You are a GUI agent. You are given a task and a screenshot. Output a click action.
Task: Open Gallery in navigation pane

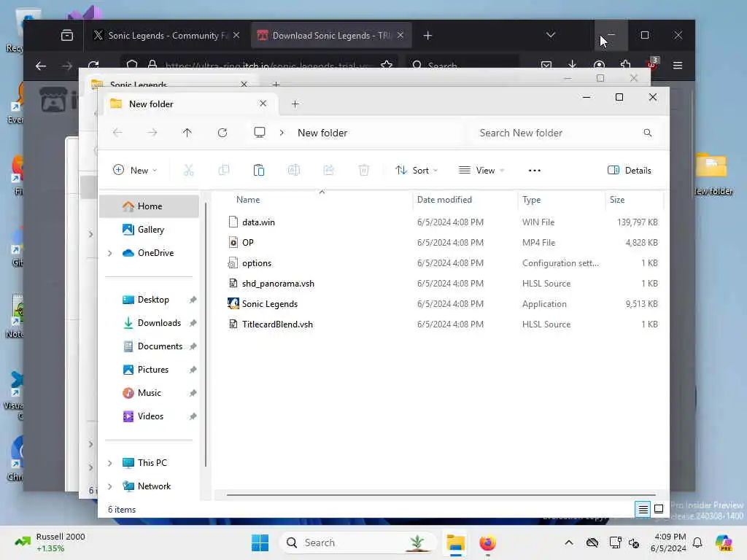(149, 230)
